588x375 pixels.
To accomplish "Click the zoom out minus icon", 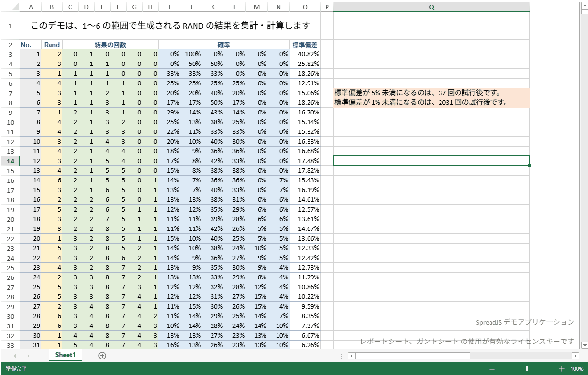I will tap(492, 369).
